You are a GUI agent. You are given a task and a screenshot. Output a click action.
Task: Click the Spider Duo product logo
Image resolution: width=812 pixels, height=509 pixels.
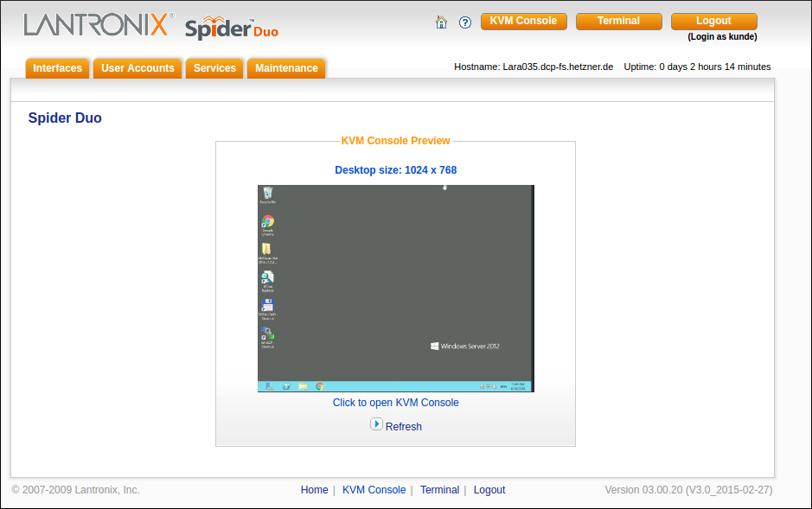[x=232, y=28]
